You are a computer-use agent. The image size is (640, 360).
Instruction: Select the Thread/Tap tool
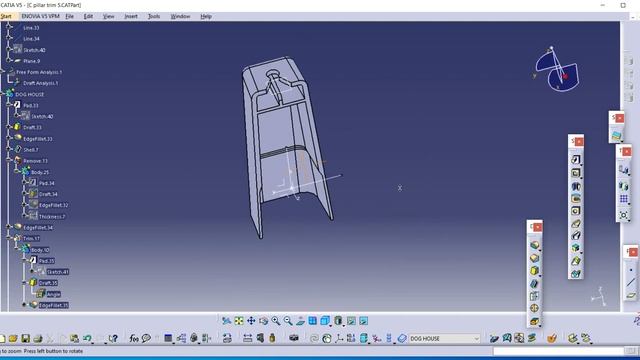pyautogui.click(x=534, y=308)
